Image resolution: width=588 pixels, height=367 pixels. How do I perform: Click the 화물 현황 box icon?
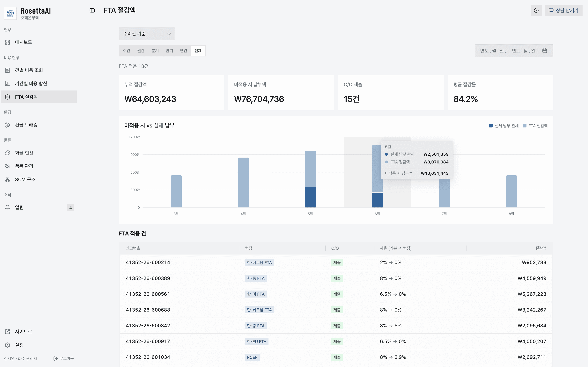click(8, 153)
